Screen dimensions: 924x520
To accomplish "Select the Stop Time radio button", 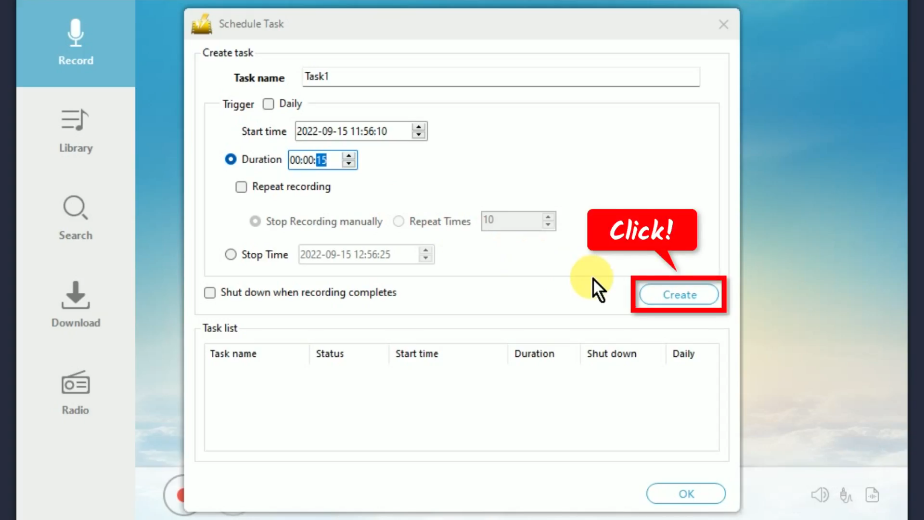I will pos(230,254).
